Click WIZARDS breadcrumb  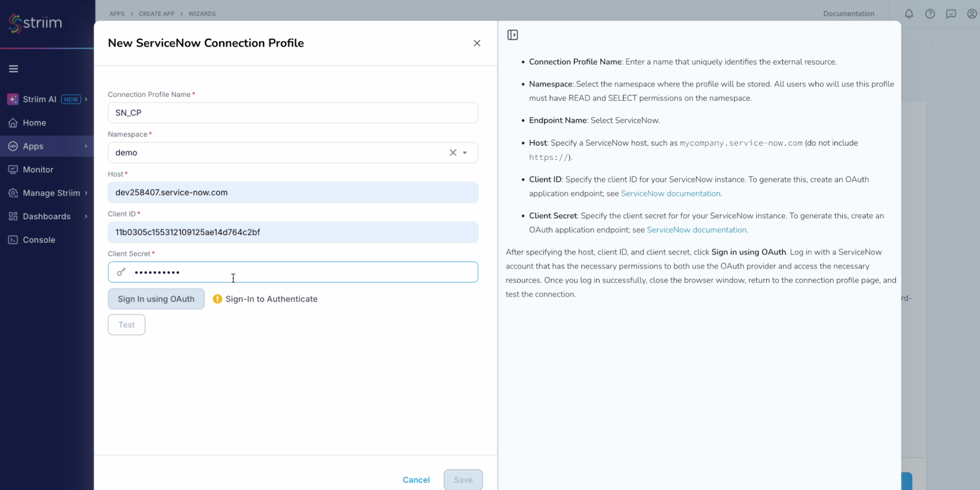(202, 14)
